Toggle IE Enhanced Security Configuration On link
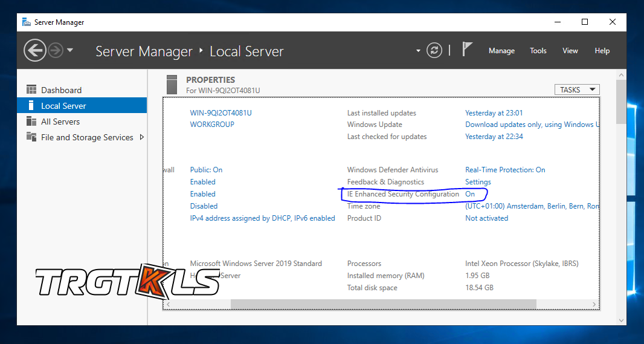Viewport: 644px width, 344px height. pos(470,194)
